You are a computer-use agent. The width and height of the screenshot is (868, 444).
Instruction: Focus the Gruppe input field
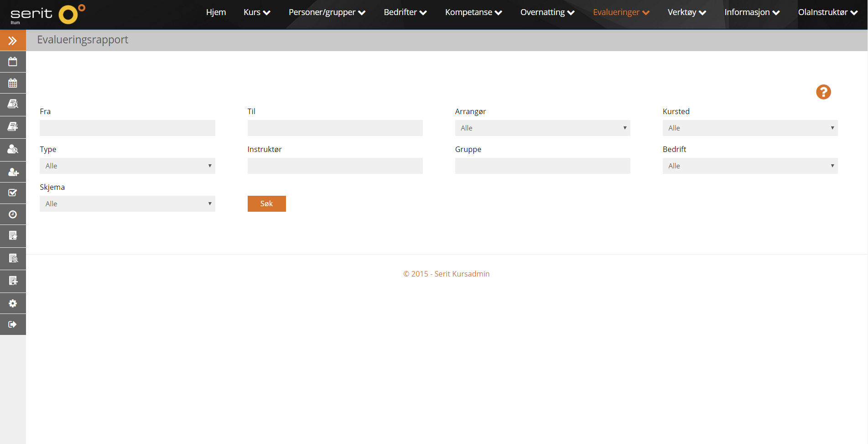coord(542,166)
